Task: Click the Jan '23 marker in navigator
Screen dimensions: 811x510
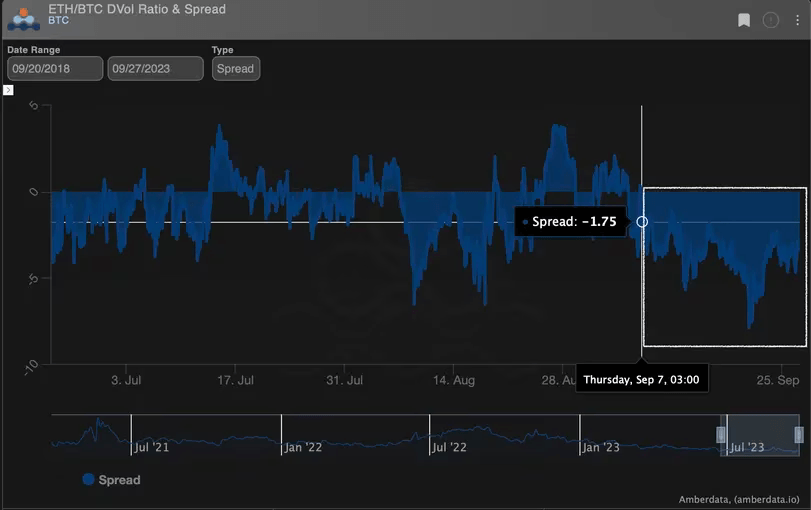Action: coord(601,447)
